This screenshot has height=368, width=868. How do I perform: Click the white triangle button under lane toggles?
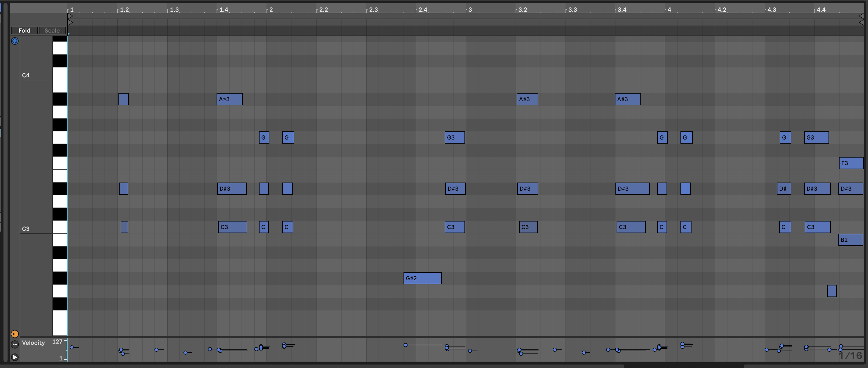tap(15, 357)
